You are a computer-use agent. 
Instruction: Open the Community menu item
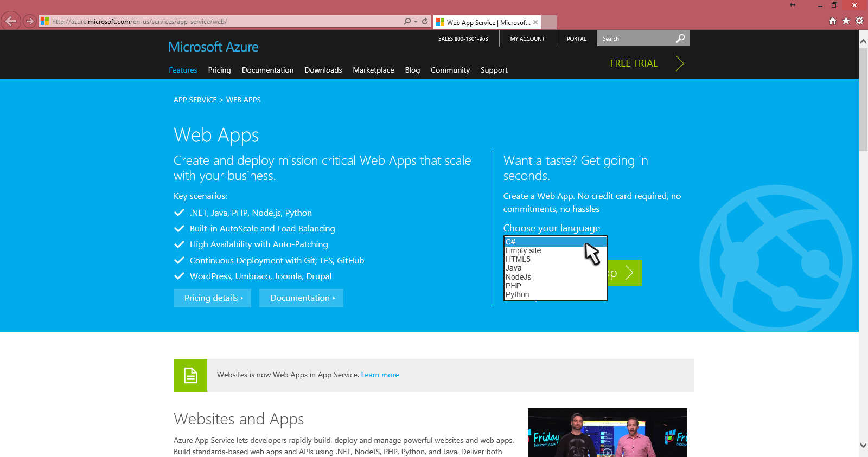[450, 70]
